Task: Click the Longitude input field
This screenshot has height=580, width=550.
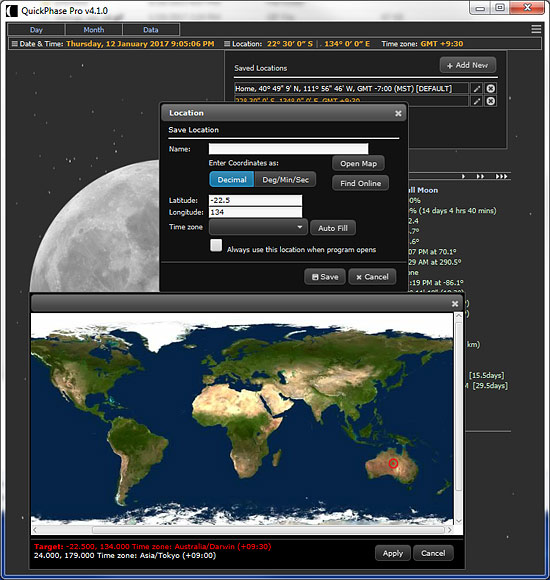Action: point(255,212)
